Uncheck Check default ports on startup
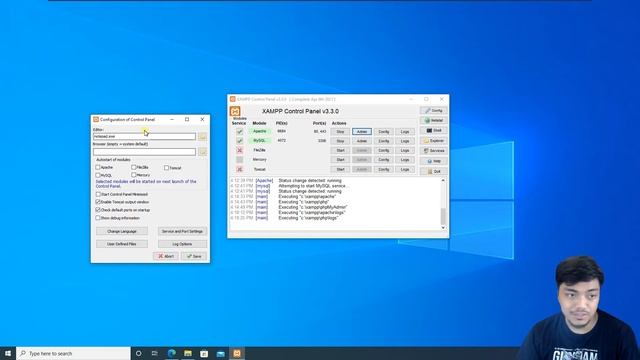 (98, 210)
